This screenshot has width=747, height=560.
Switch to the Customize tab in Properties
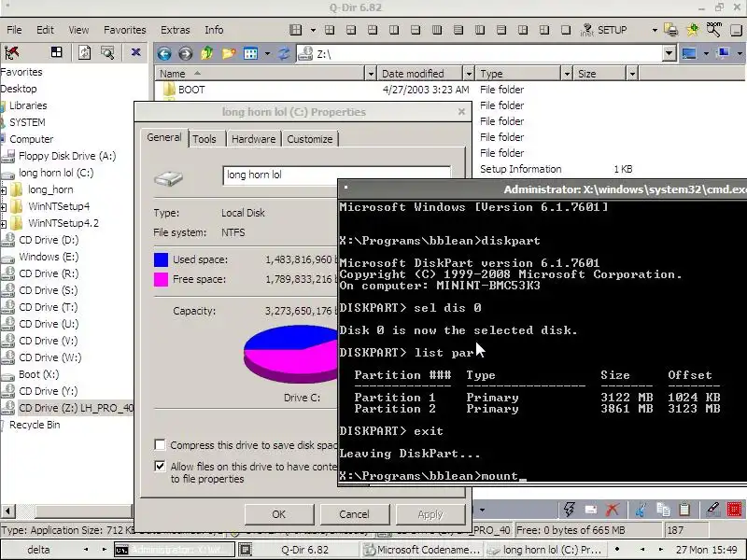(310, 139)
